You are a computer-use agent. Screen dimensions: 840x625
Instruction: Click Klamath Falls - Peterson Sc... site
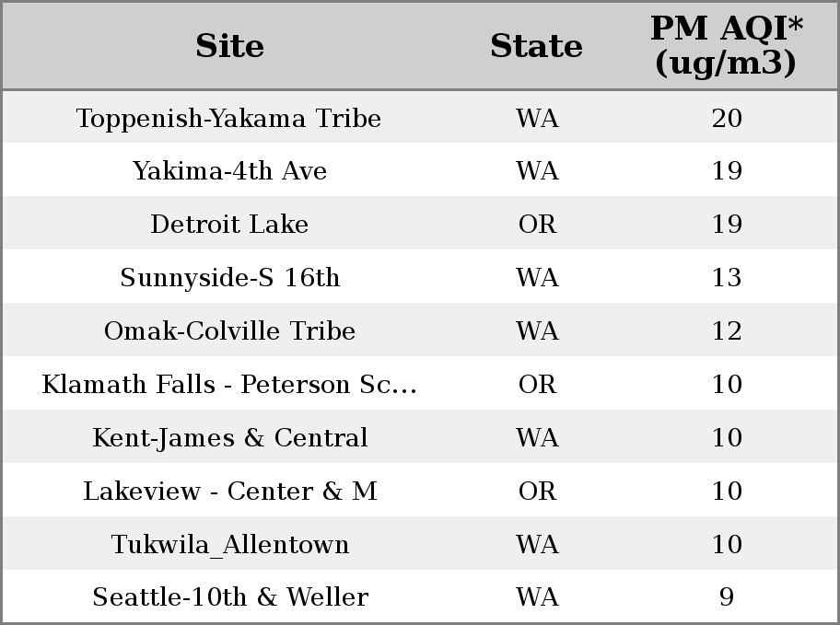(x=229, y=385)
